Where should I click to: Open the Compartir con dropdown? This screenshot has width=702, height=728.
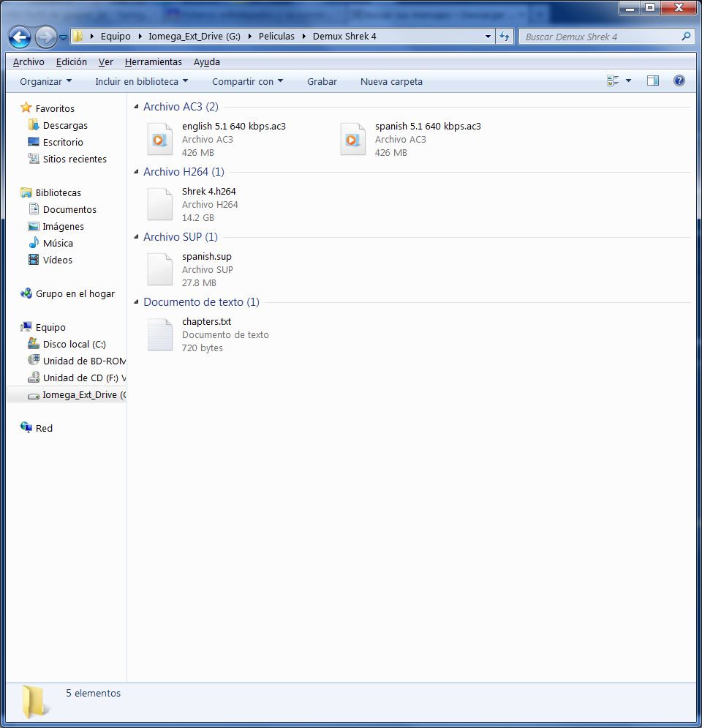click(x=247, y=81)
